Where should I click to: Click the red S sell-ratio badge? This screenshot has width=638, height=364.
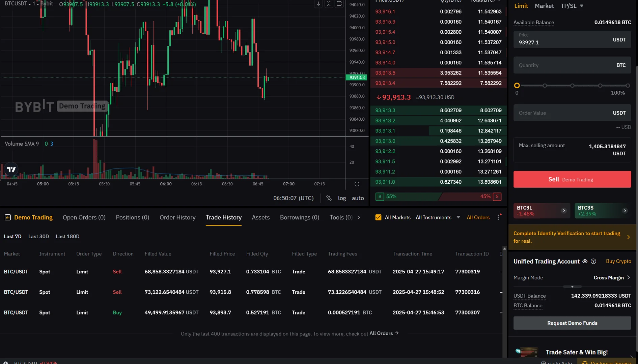[x=497, y=196]
